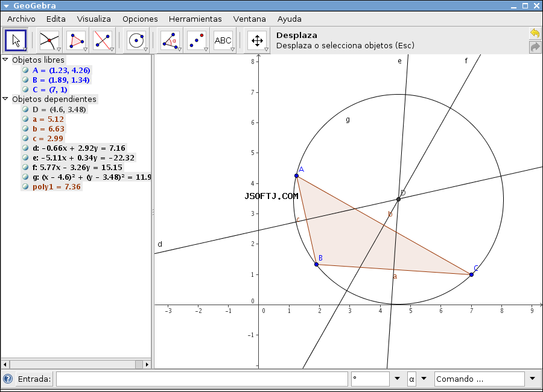
Task: Select point A in the drawing
Action: point(296,176)
